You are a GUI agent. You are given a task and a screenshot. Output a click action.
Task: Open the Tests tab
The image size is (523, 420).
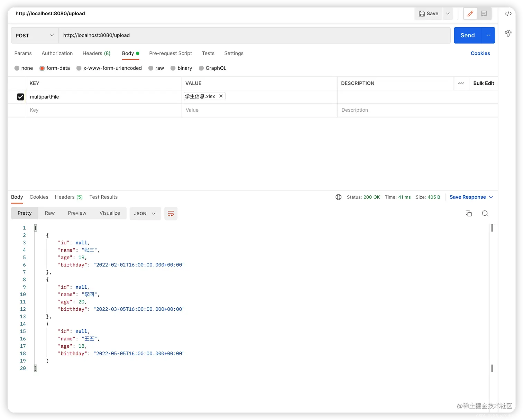pos(208,53)
